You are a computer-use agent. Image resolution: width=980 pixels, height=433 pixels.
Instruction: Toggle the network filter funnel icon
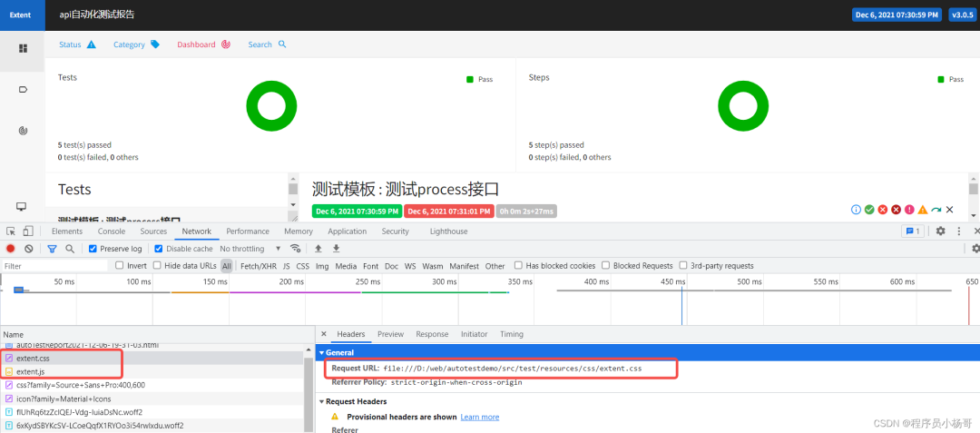(x=52, y=249)
